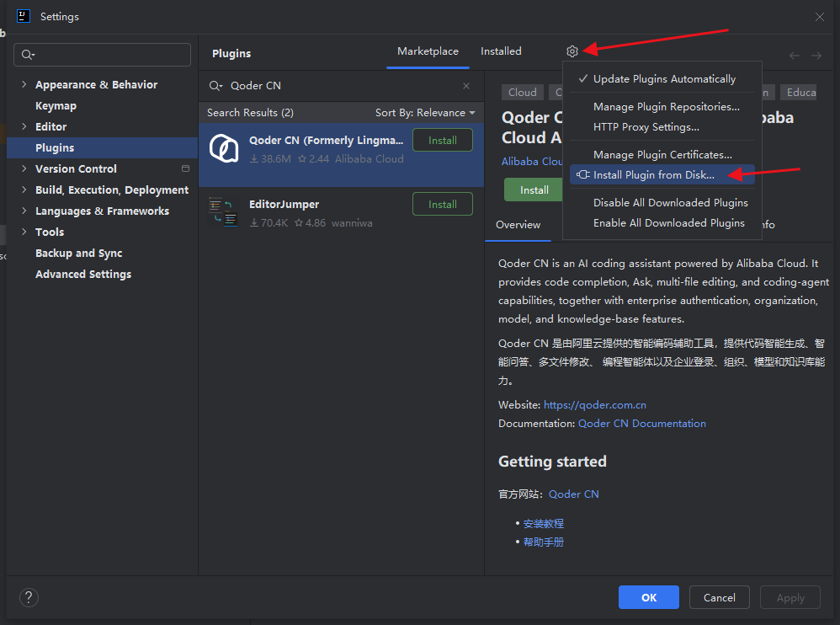Open the 帮助手册 link
This screenshot has height=625, width=840.
coord(543,542)
